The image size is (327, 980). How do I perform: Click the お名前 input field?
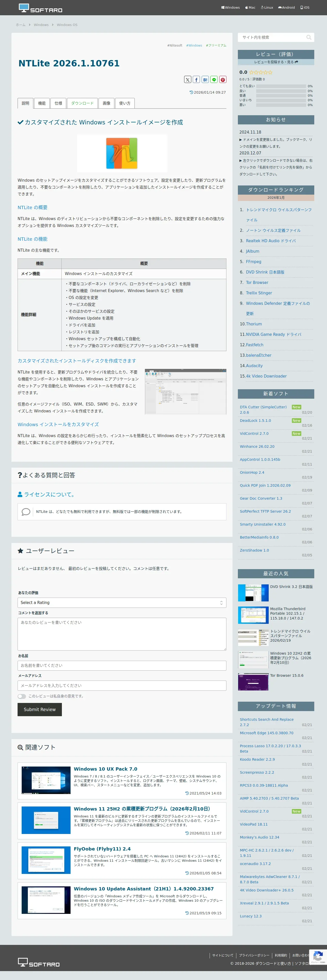[x=122, y=665]
